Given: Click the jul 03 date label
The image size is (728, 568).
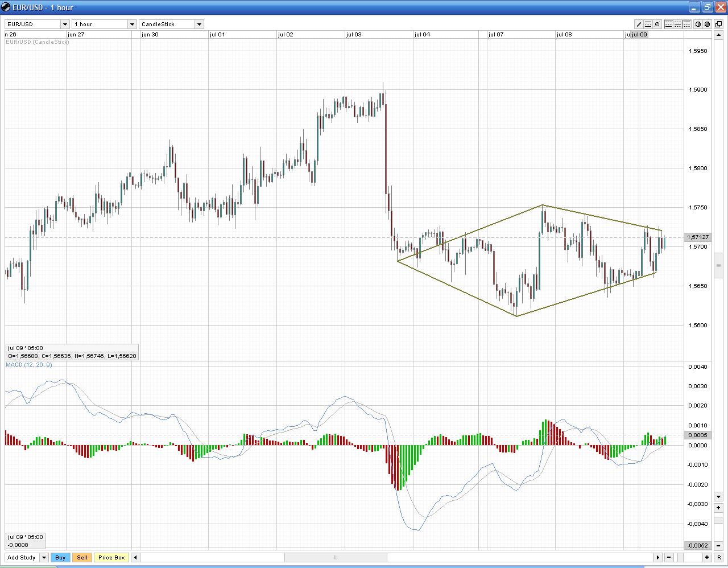Looking at the screenshot, I should tap(354, 35).
